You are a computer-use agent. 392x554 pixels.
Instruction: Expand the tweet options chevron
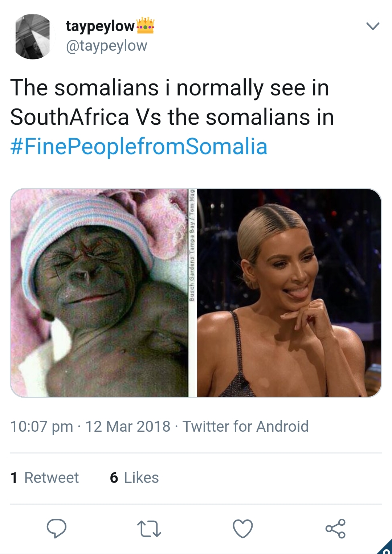click(x=373, y=26)
